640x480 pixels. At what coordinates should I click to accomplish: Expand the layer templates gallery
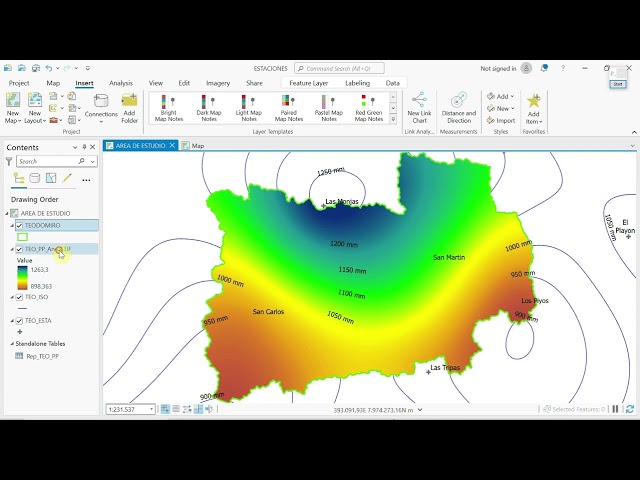tap(393, 120)
